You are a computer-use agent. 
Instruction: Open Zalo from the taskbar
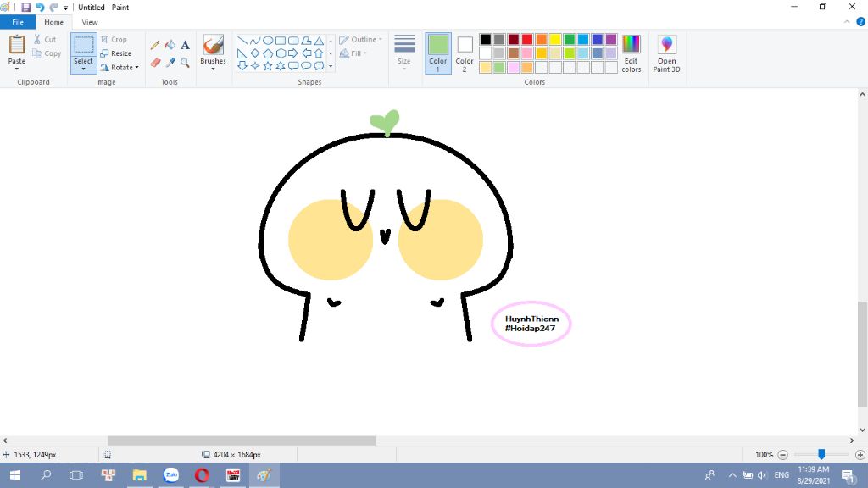[171, 475]
